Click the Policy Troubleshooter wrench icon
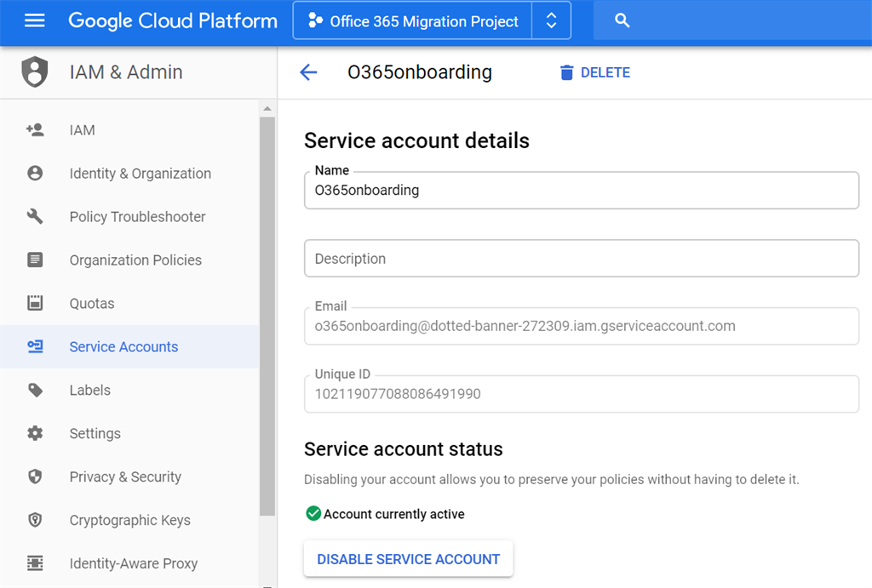This screenshot has width=872, height=588. pyautogui.click(x=35, y=217)
